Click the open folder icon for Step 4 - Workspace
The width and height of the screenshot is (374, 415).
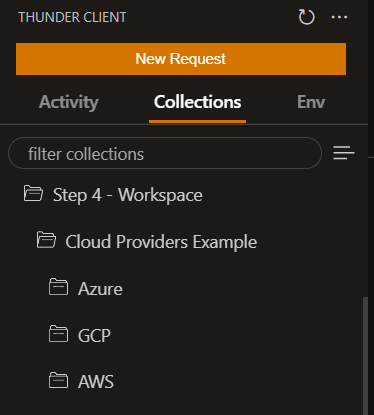pos(33,194)
